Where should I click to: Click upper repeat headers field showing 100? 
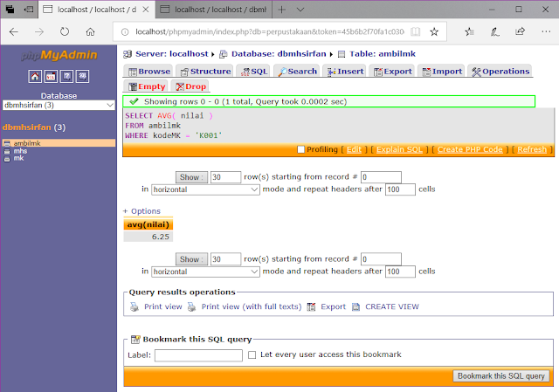pyautogui.click(x=400, y=189)
